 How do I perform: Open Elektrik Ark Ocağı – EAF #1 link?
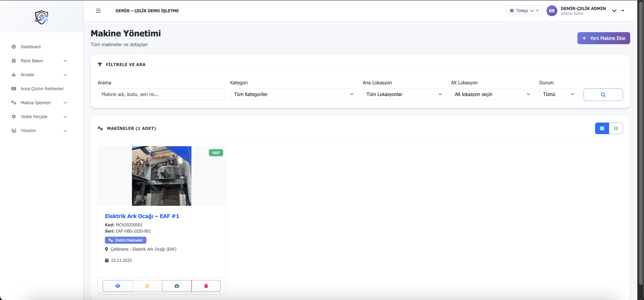[142, 216]
